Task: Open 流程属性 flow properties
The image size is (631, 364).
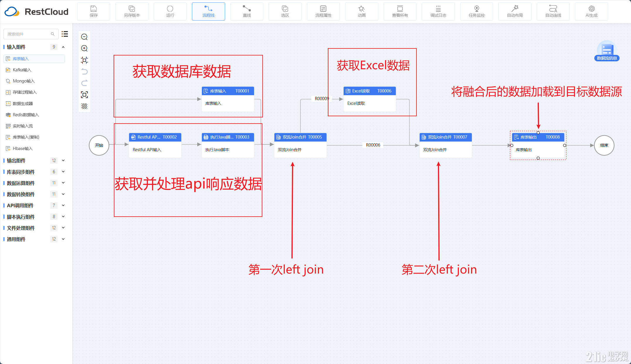Action: [323, 11]
